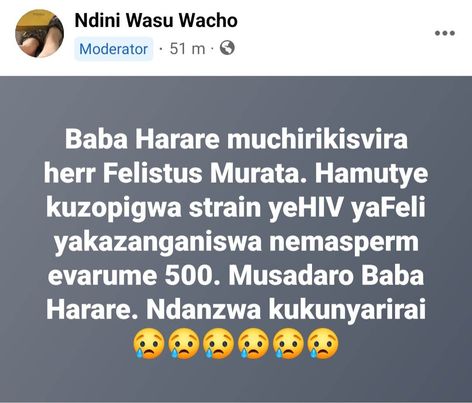Screen dimensions: 472x403
Task: Click the Moderator badge
Action: point(114,49)
